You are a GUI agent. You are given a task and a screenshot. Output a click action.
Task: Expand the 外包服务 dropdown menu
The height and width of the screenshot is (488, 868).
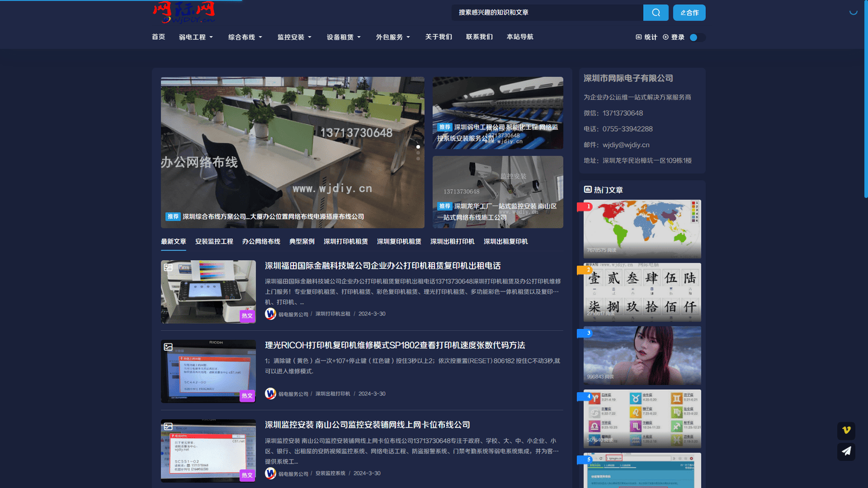(x=393, y=37)
